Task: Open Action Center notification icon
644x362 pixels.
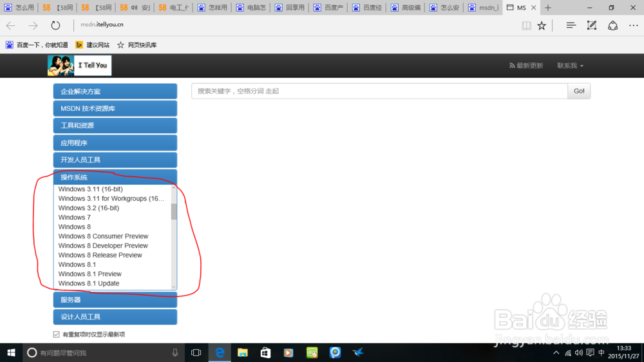Action: pyautogui.click(x=590, y=352)
